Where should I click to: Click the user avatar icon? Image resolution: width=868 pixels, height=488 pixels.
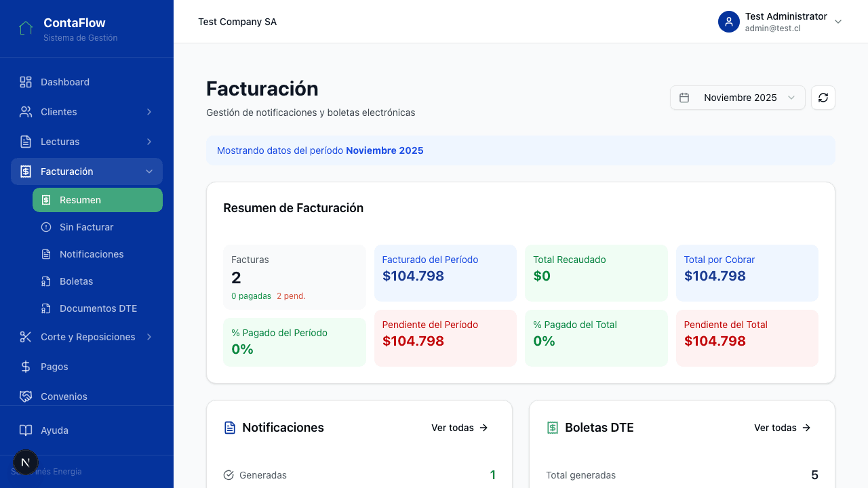729,22
